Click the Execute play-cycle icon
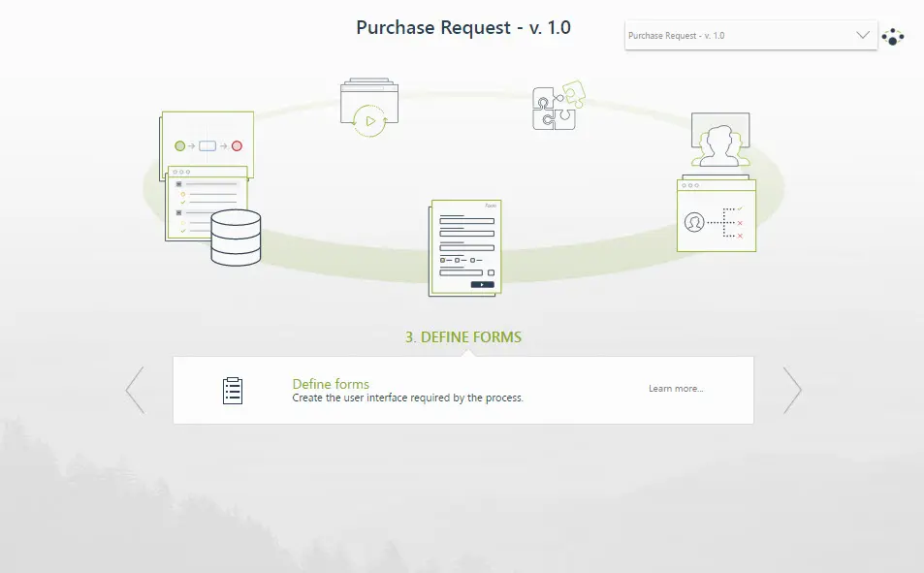The width and height of the screenshot is (924, 573). click(369, 108)
